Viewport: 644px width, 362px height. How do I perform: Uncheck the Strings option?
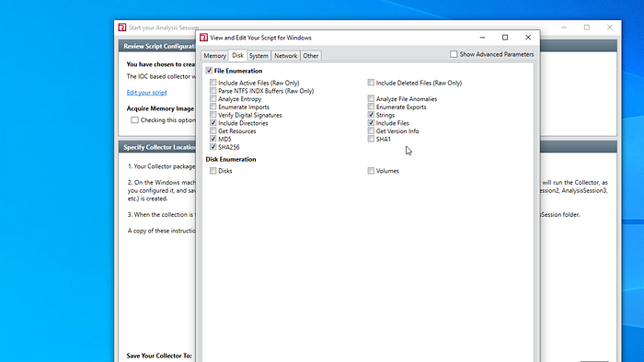[371, 115]
